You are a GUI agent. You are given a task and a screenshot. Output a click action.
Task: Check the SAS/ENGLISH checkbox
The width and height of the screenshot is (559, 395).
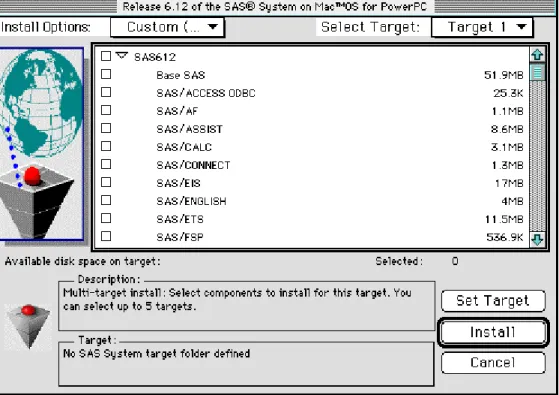(106, 200)
